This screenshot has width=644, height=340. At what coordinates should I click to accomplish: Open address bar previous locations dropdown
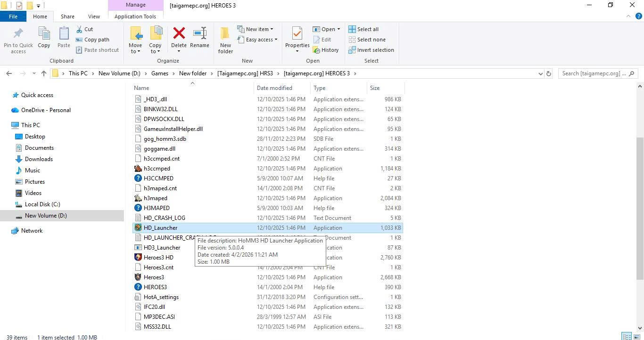[x=540, y=73]
